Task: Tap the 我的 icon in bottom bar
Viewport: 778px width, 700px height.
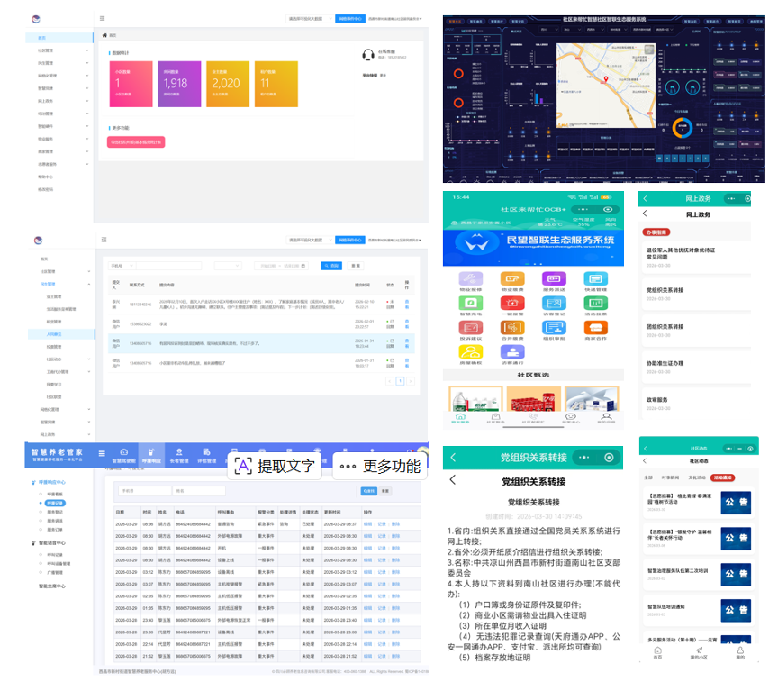Action: point(740,652)
